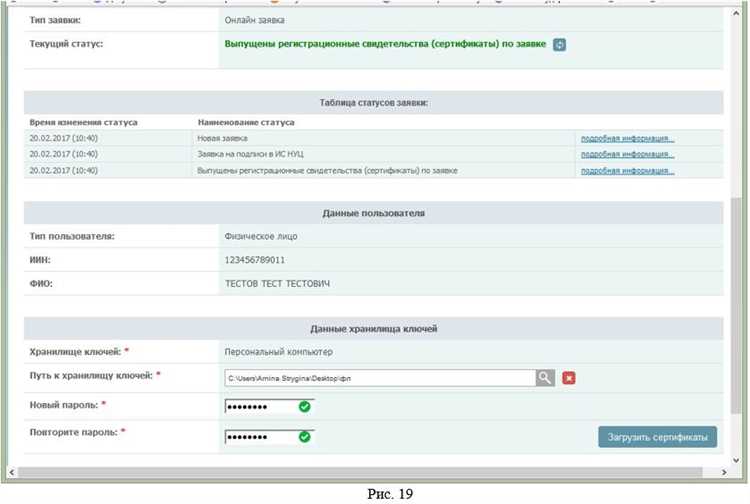Click the ФИО value ТЕСТОВ ТЕСТ ТЕСТОВИЧ
Image resolution: width=750 pixels, height=504 pixels.
(278, 284)
